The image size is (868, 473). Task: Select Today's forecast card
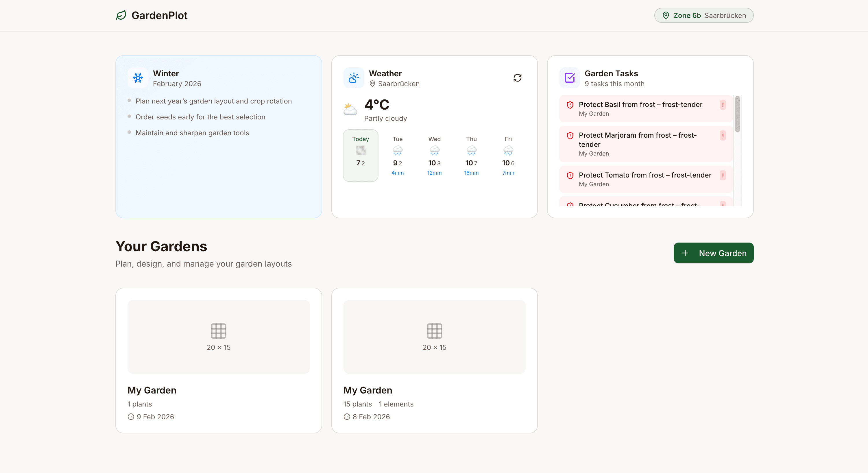[x=361, y=155]
